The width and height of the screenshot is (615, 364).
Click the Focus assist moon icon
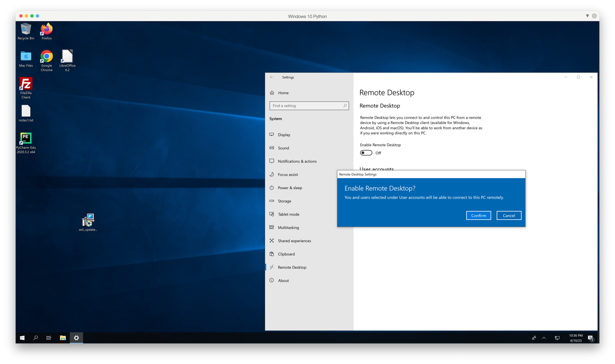tap(272, 175)
